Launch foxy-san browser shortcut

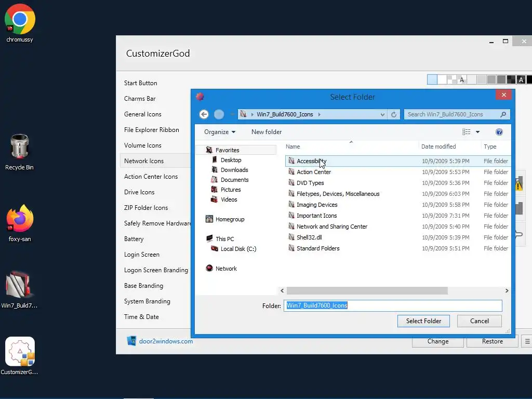point(20,223)
